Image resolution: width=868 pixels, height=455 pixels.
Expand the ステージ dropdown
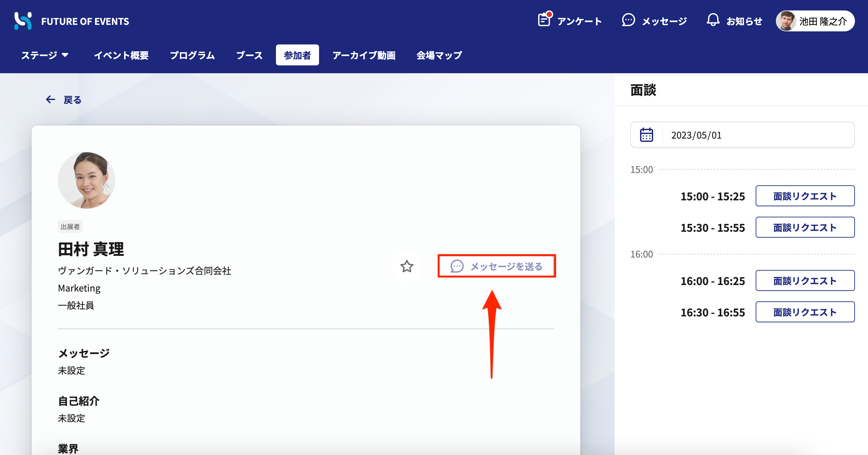tap(45, 55)
